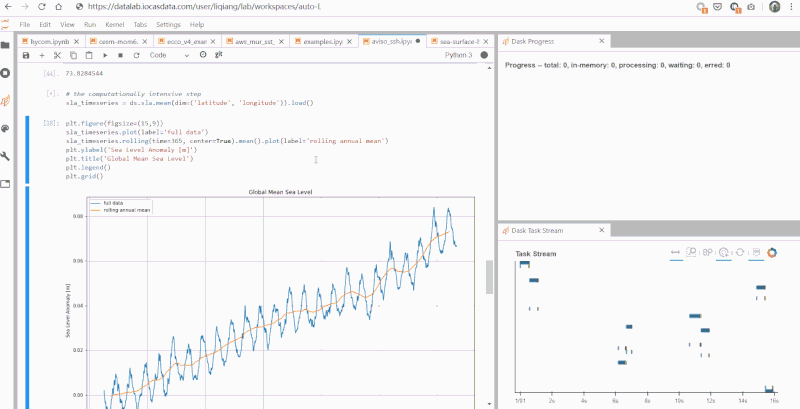This screenshot has width=800, height=409.
Task: Go back in the browser
Action: click(x=8, y=7)
